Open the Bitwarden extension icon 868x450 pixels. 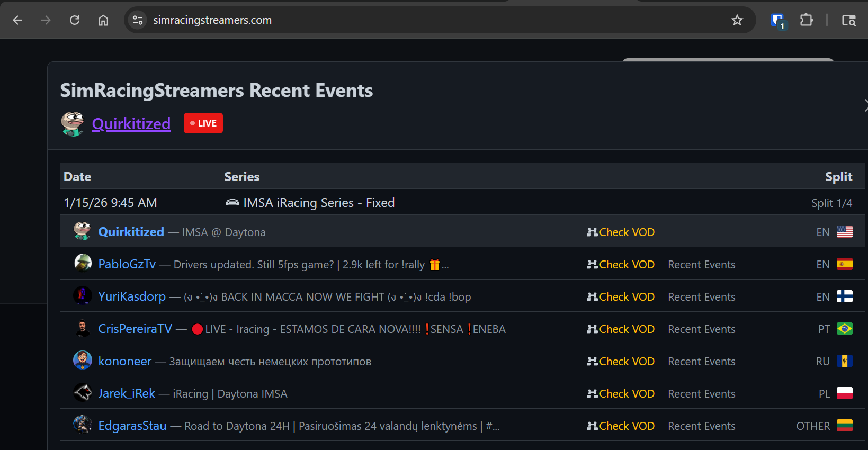click(777, 21)
